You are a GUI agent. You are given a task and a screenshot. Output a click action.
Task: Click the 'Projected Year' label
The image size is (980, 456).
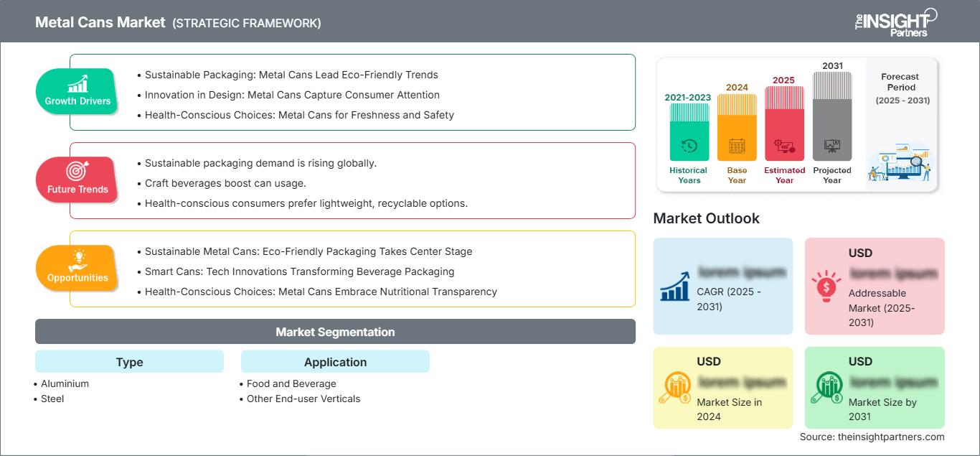832,175
